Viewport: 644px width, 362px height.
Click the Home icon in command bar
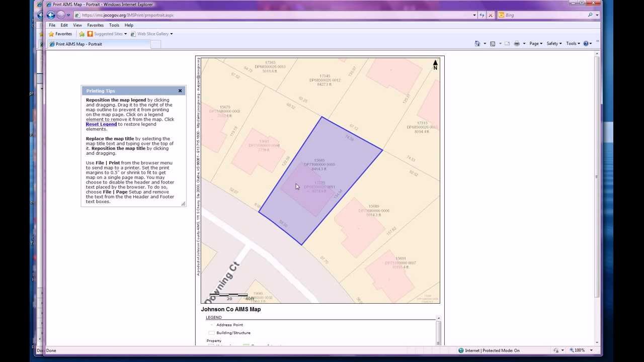point(477,44)
